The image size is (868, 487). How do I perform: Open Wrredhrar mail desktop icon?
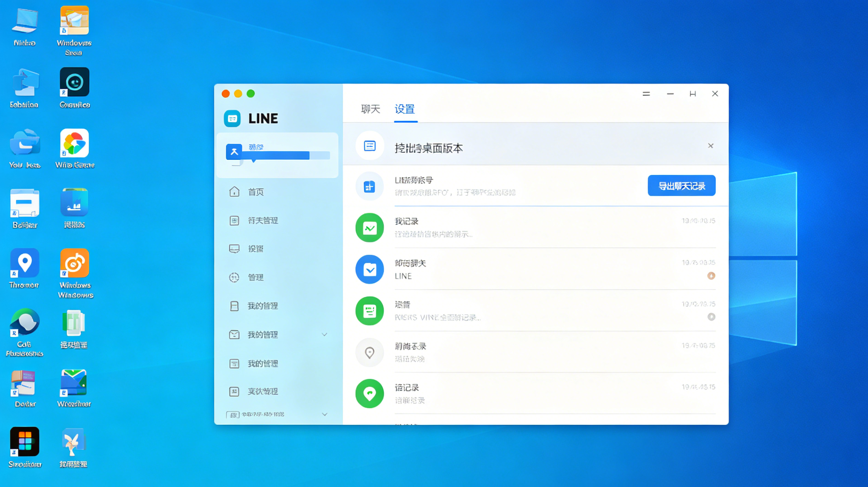74,382
